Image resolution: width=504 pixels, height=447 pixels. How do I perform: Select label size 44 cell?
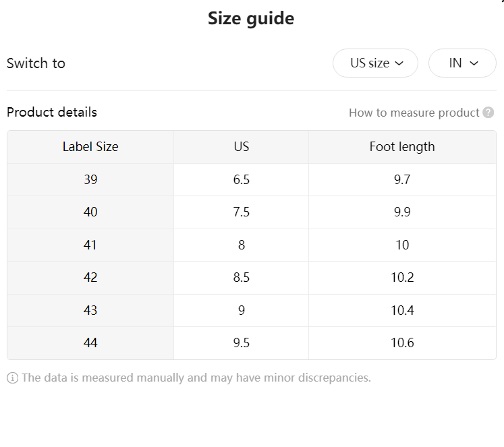coord(90,343)
